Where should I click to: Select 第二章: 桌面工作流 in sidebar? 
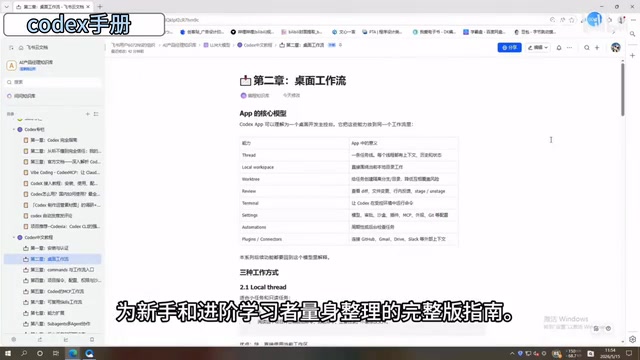53,259
